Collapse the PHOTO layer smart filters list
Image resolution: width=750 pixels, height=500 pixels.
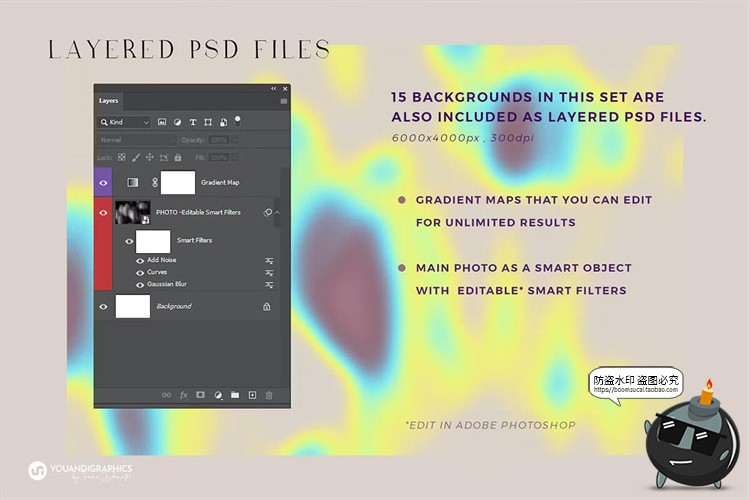(x=277, y=212)
